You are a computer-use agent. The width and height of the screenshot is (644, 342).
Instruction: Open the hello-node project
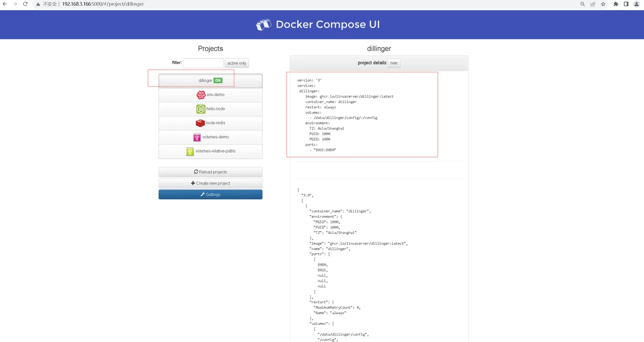[210, 109]
